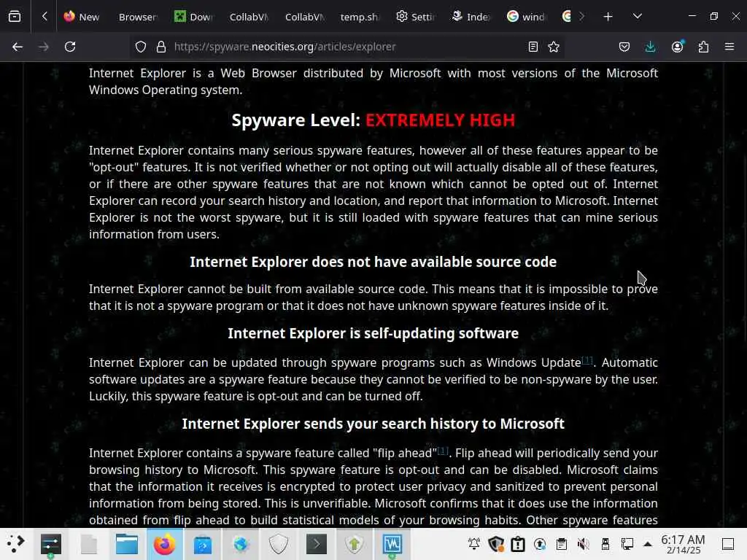The height and width of the screenshot is (560, 747).
Task: Open tracking protection shield in address bar
Action: pyautogui.click(x=141, y=47)
